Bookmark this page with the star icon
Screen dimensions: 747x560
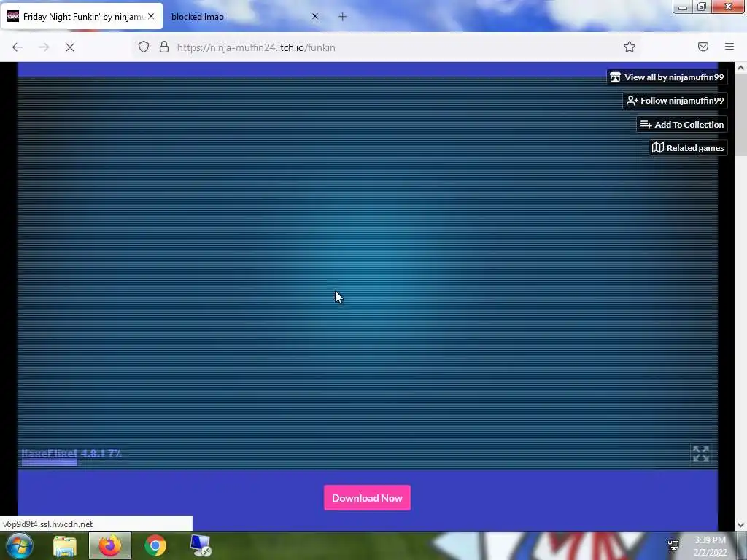[630, 47]
